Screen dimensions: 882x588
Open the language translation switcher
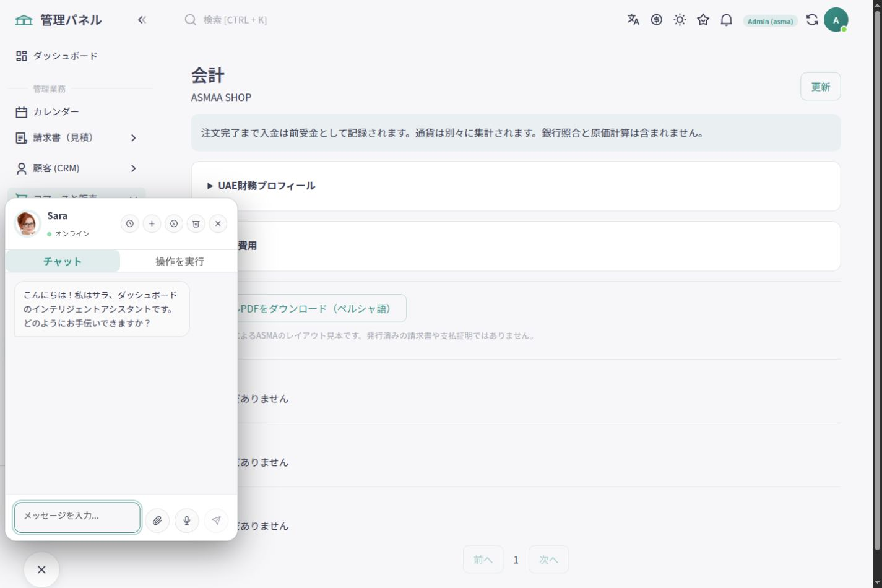633,20
